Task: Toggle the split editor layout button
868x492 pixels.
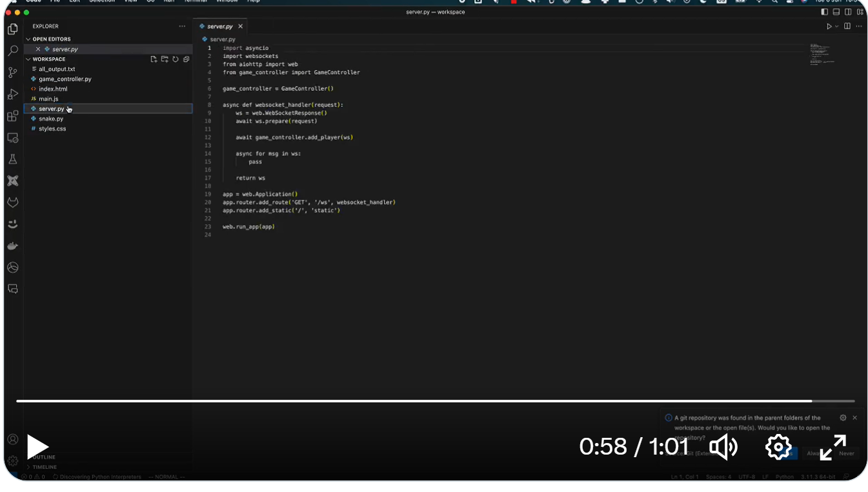Action: tap(847, 26)
